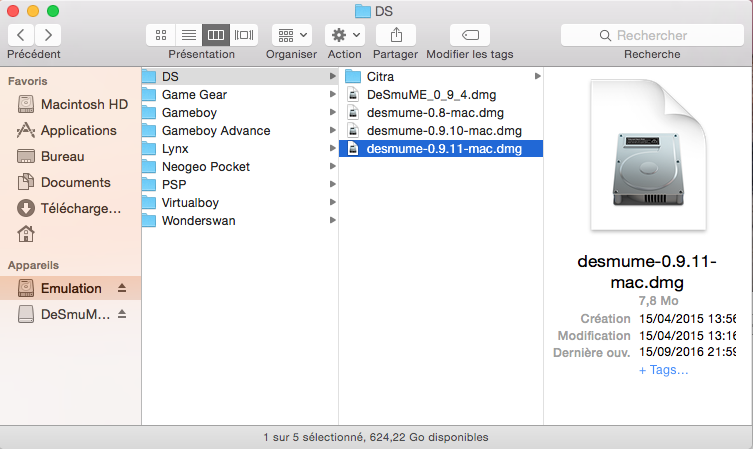Viewport: 753px width, 449px height.
Task: Select the Emulation device
Action: point(71,288)
